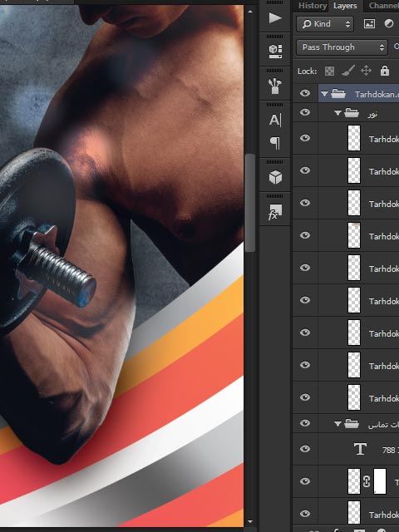The image size is (399, 532).
Task: Hide the Tarhdokan group layer
Action: click(305, 93)
